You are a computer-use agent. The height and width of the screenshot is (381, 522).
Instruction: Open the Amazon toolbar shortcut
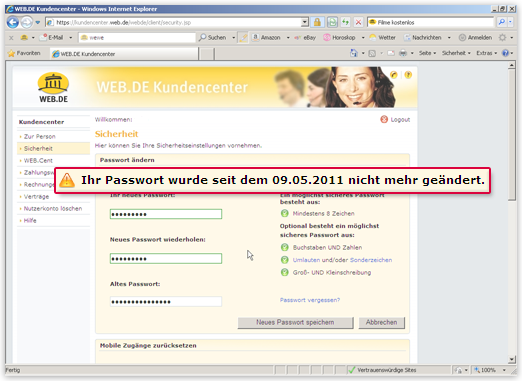266,38
